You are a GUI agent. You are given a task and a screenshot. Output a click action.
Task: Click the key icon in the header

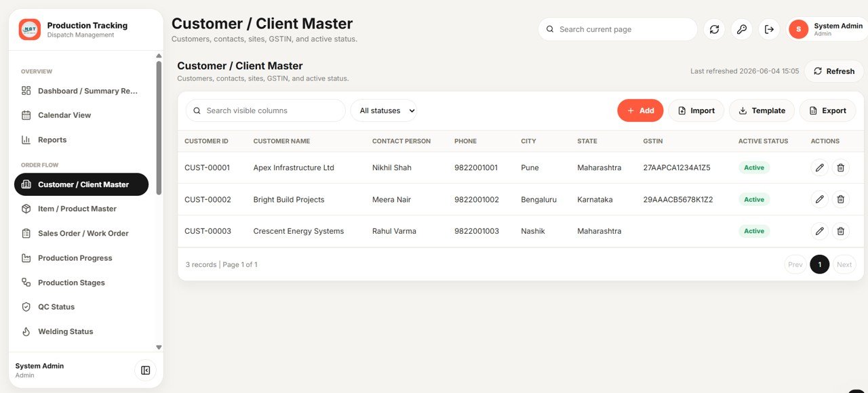[x=742, y=29]
